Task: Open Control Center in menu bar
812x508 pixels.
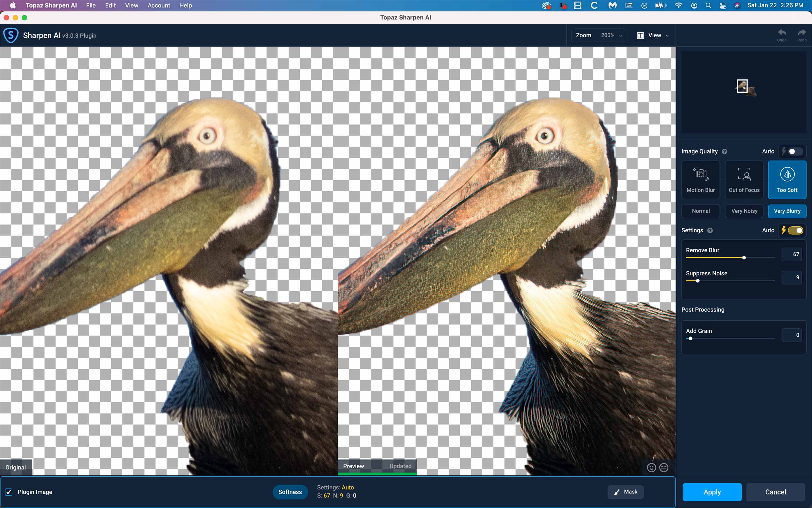Action: [x=723, y=5]
